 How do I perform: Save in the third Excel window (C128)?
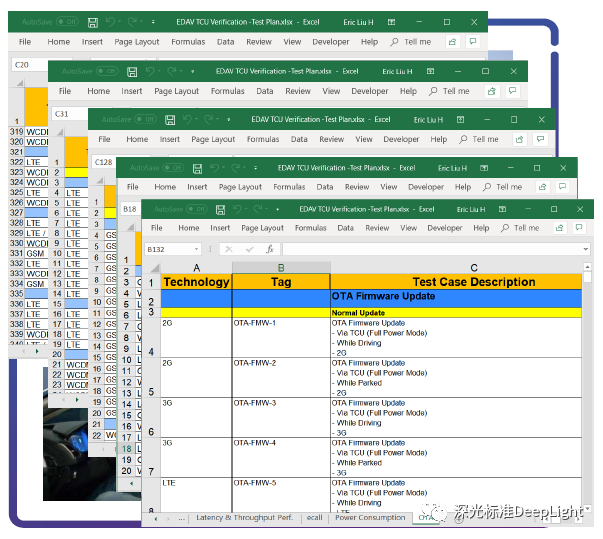click(170, 120)
